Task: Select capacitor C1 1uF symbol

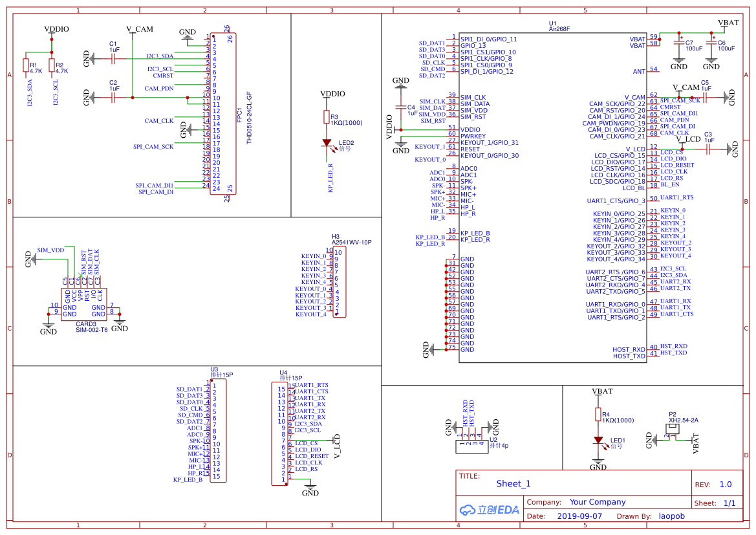Action: pos(113,59)
